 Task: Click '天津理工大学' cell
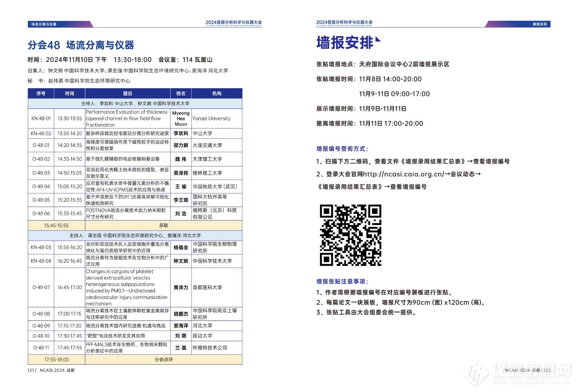217,159
